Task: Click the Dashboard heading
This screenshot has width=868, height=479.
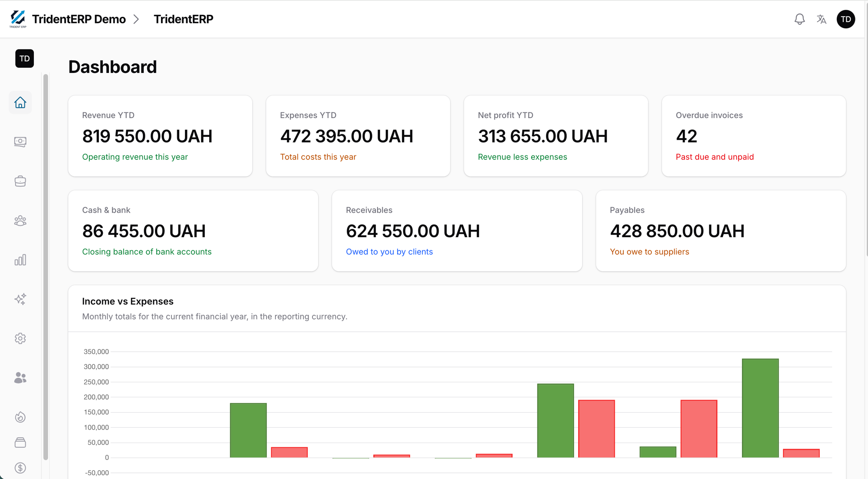Action: 112,67
